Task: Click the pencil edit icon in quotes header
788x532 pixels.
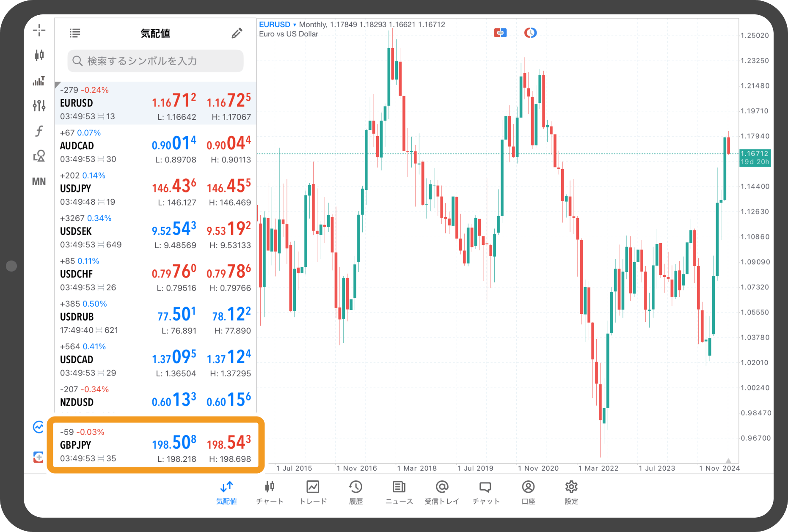Action: [x=237, y=33]
